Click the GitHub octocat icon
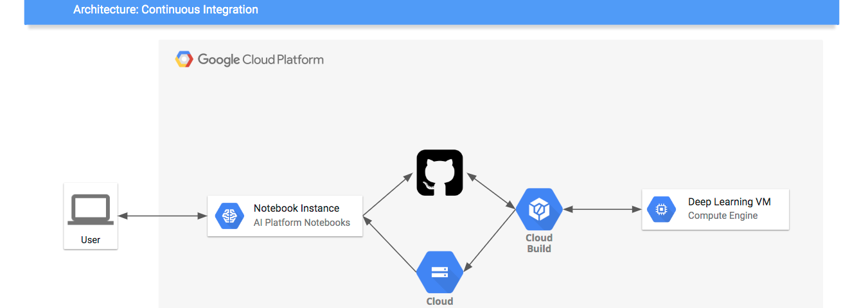The height and width of the screenshot is (308, 868). 439,173
